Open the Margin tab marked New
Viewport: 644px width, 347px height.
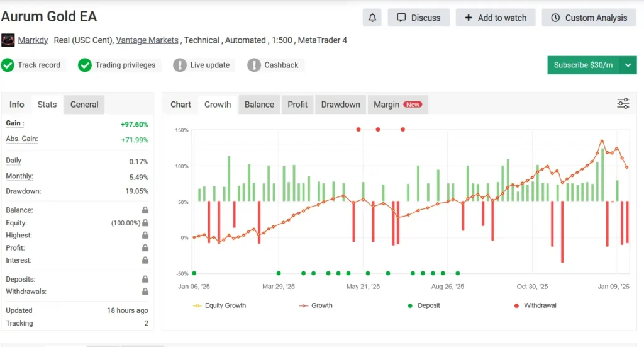pyautogui.click(x=397, y=105)
